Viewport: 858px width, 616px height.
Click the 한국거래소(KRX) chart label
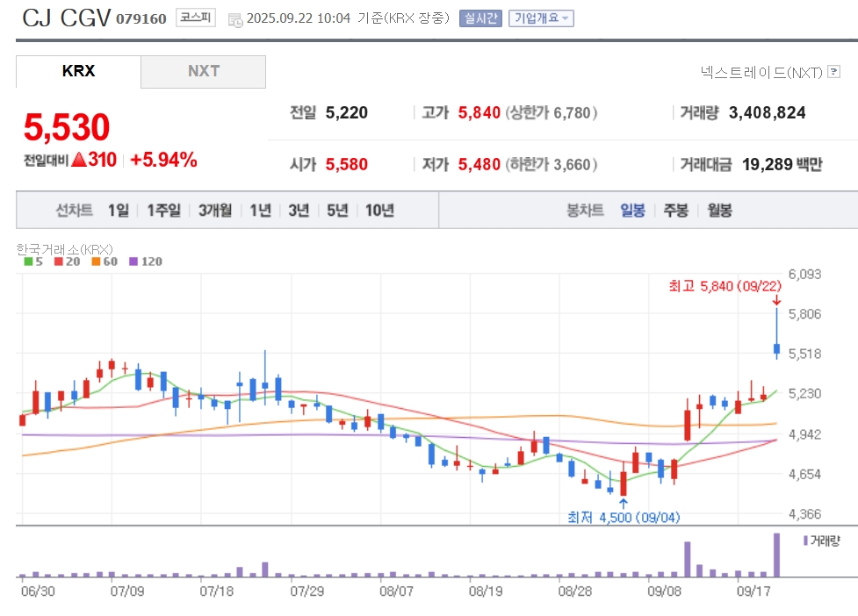tap(65, 249)
